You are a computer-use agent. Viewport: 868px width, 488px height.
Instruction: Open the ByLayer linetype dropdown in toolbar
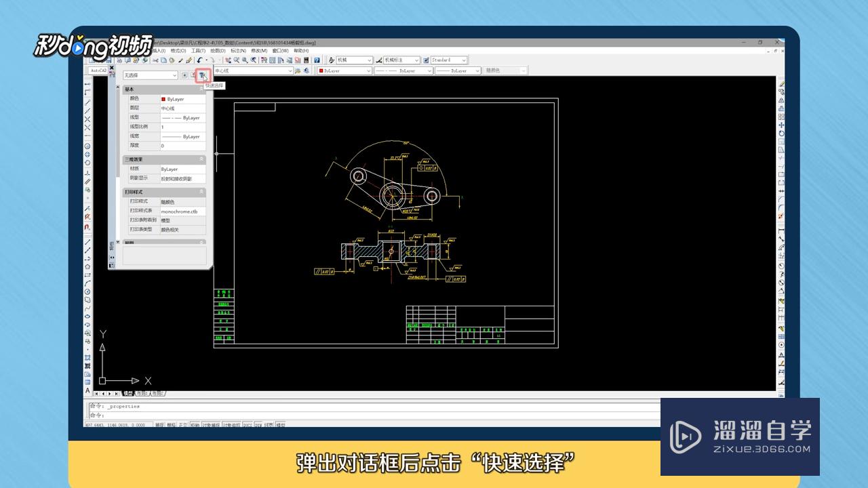pos(403,70)
